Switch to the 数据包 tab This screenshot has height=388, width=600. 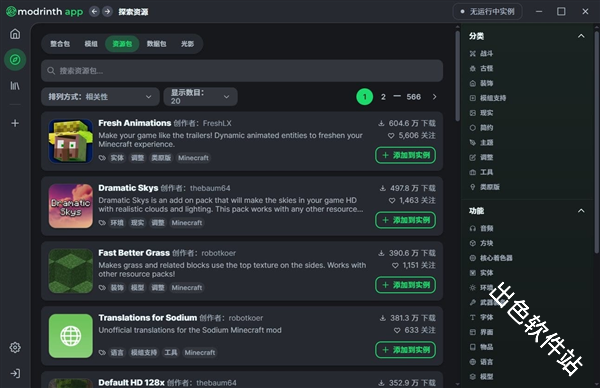[157, 44]
